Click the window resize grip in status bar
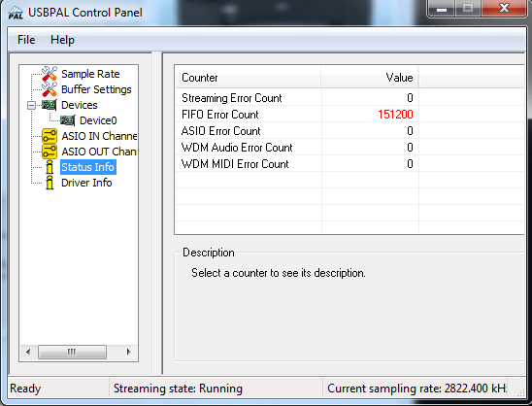 point(520,392)
